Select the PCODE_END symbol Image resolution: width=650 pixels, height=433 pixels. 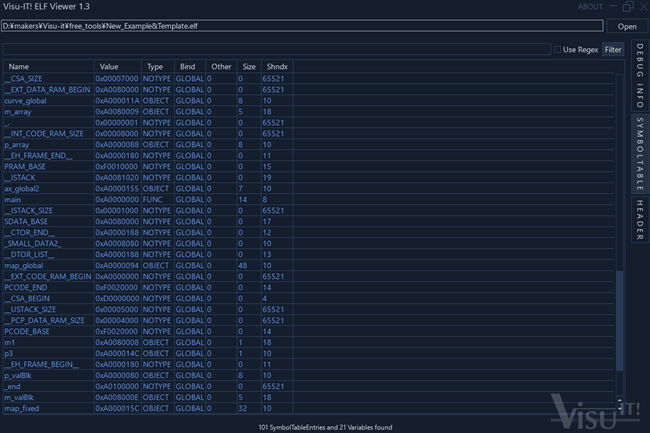click(308, 287)
